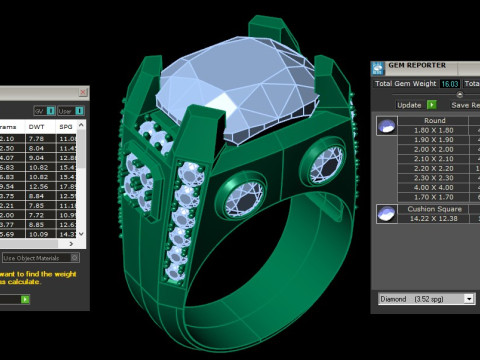This screenshot has height=360, width=480.
Task: Toggle the GV indicator switch
Action: (51, 111)
